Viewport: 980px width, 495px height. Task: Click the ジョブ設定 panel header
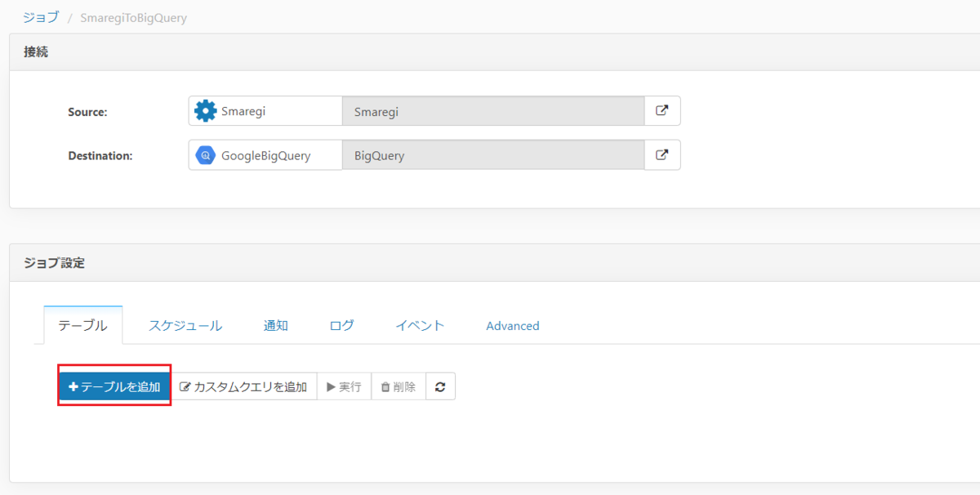494,263
